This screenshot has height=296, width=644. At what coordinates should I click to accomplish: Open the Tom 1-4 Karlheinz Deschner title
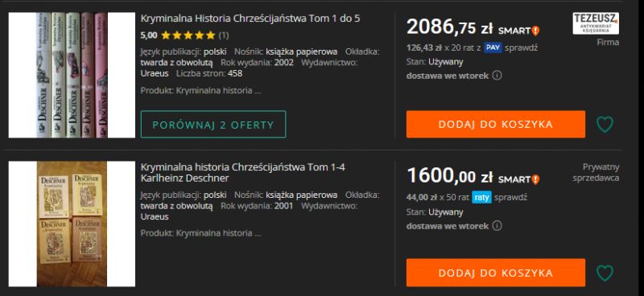243,173
